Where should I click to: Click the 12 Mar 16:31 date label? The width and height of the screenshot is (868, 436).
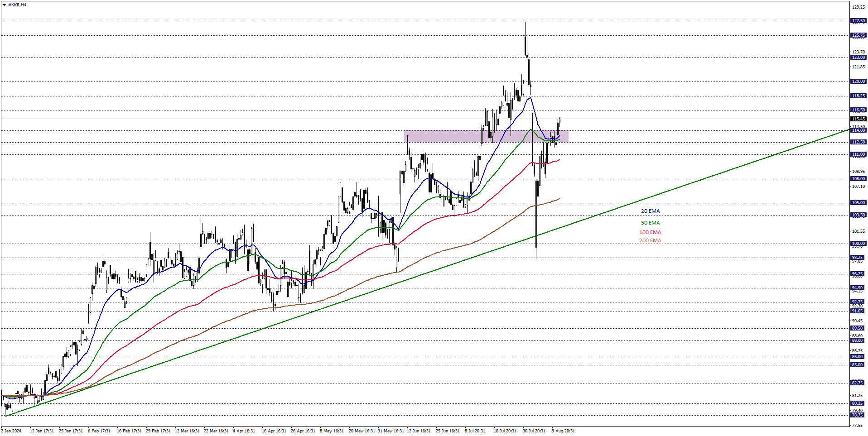(x=187, y=431)
